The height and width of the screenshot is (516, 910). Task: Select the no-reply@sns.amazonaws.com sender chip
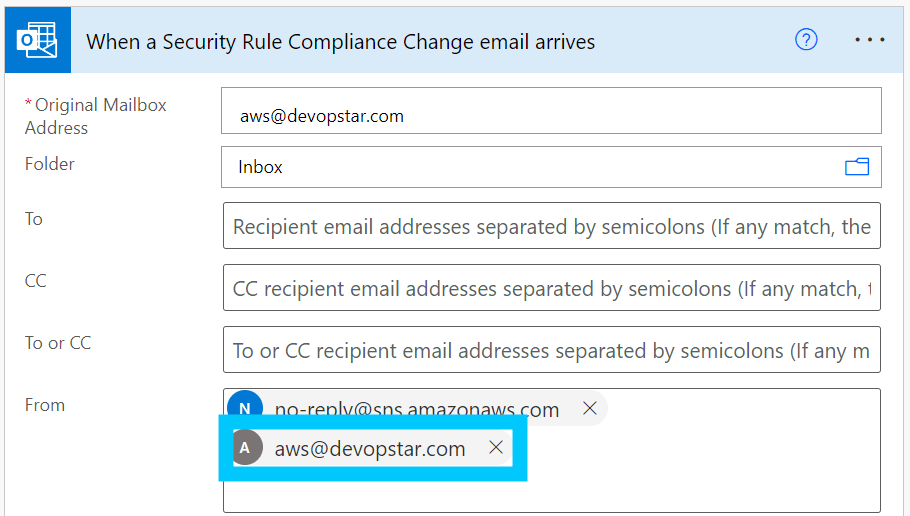click(417, 409)
